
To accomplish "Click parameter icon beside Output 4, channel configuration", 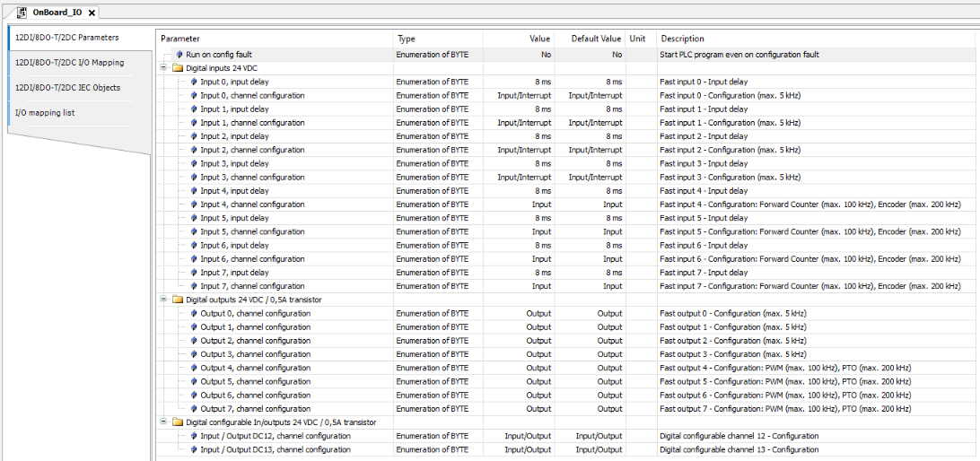I will coord(194,368).
